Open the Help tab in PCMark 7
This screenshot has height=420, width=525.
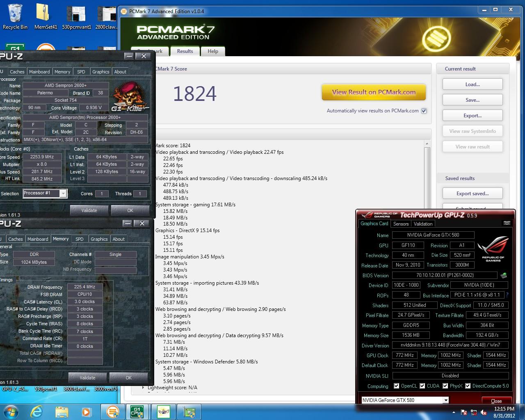coord(213,51)
